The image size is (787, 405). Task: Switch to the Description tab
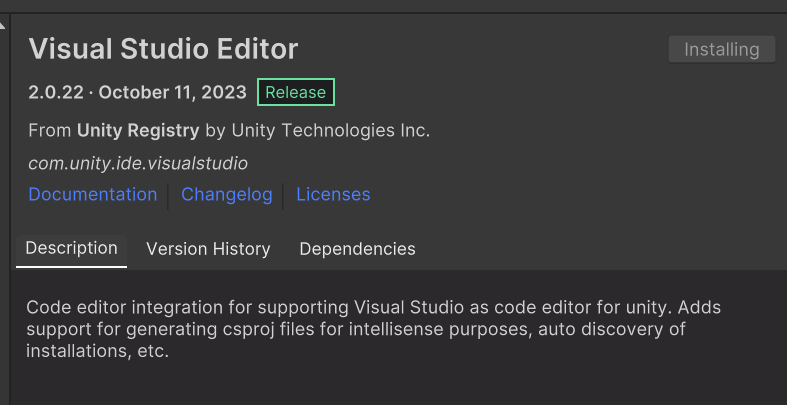tap(71, 248)
